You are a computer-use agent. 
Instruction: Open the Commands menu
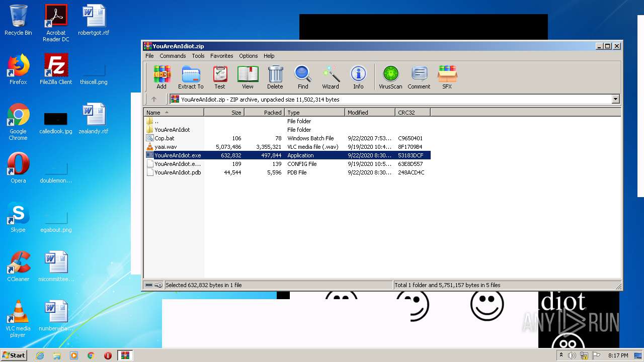[173, 56]
